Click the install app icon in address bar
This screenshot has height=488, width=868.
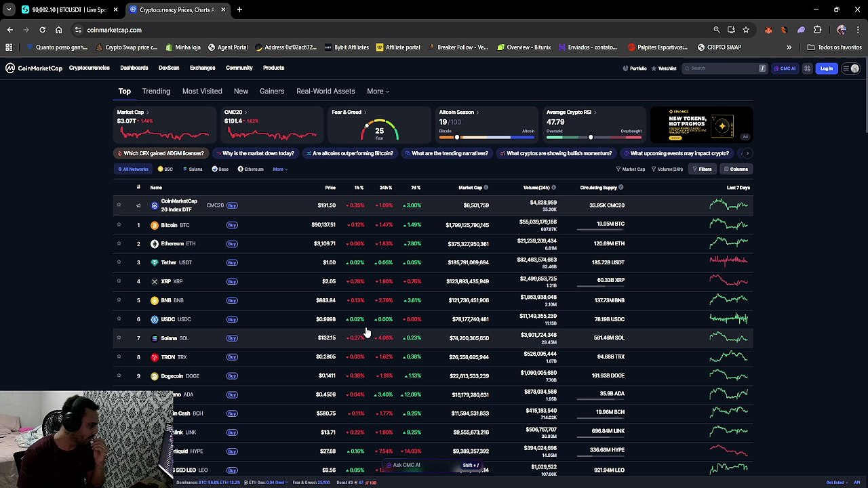click(731, 30)
